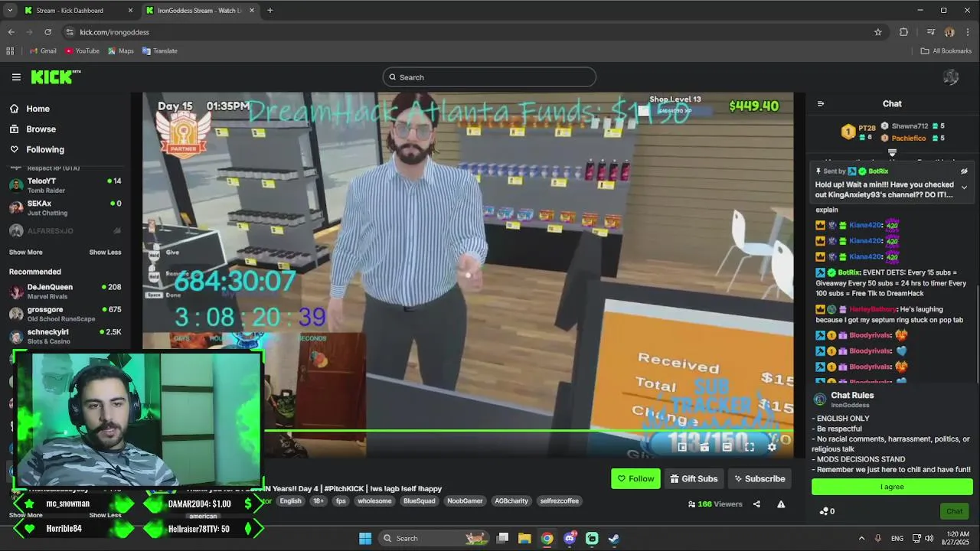Click the address bar URL

[115, 32]
